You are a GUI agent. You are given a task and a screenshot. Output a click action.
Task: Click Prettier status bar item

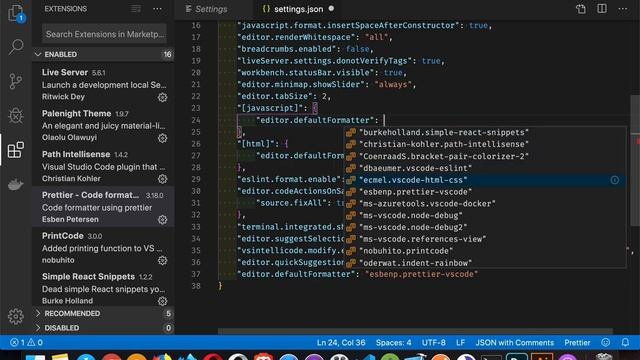point(577,342)
